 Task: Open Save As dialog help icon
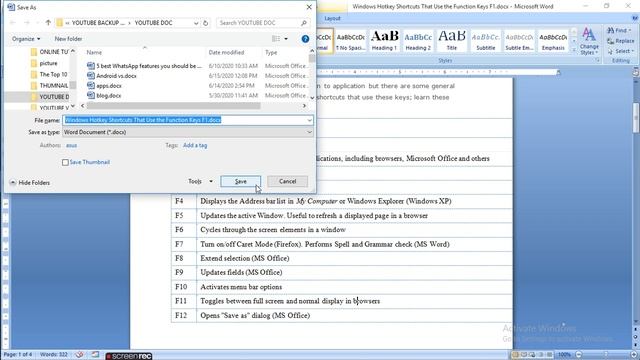305,39
